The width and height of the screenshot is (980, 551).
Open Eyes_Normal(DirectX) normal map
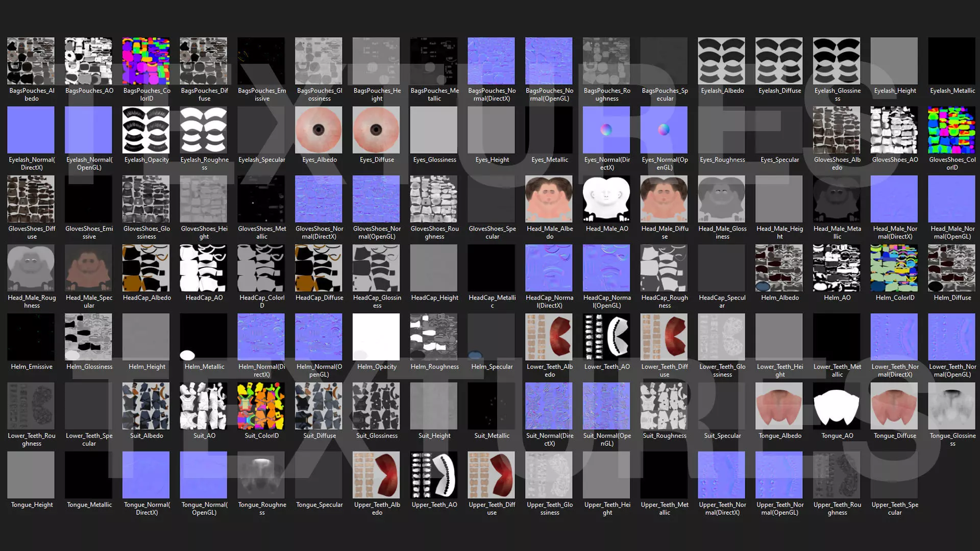click(606, 130)
